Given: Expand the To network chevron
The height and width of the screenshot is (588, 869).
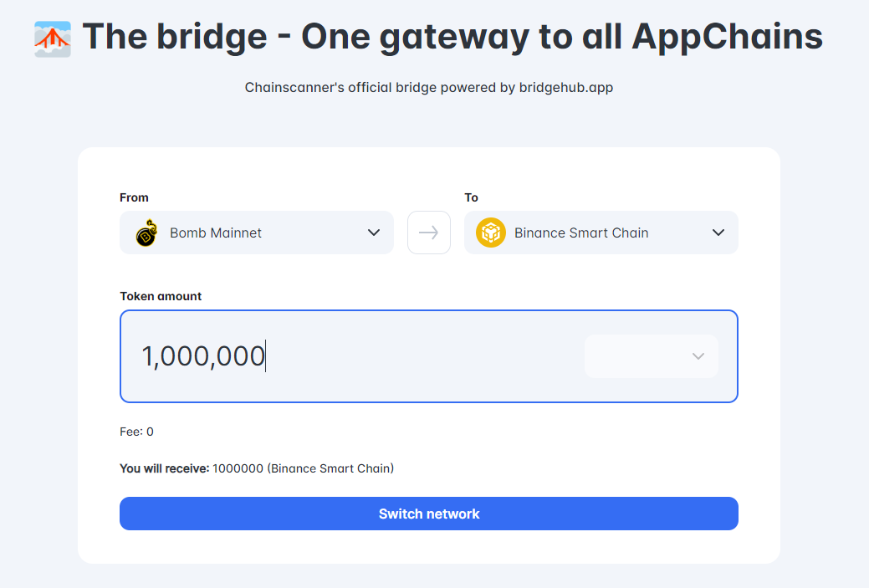Looking at the screenshot, I should tap(718, 233).
